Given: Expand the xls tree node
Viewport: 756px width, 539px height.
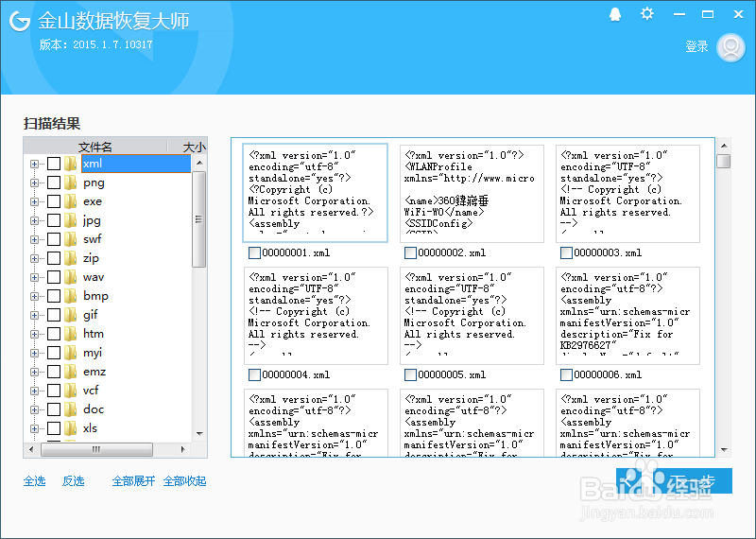Looking at the screenshot, I should (34, 428).
